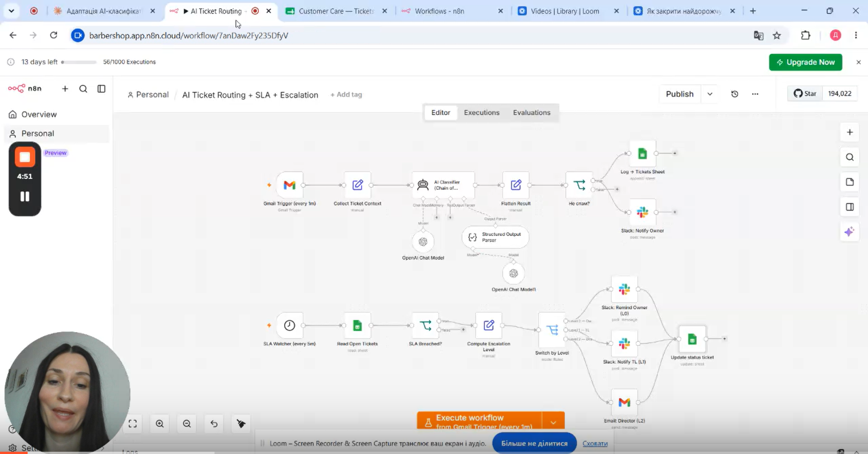Open the Log → Tickets Sheet node

click(642, 153)
